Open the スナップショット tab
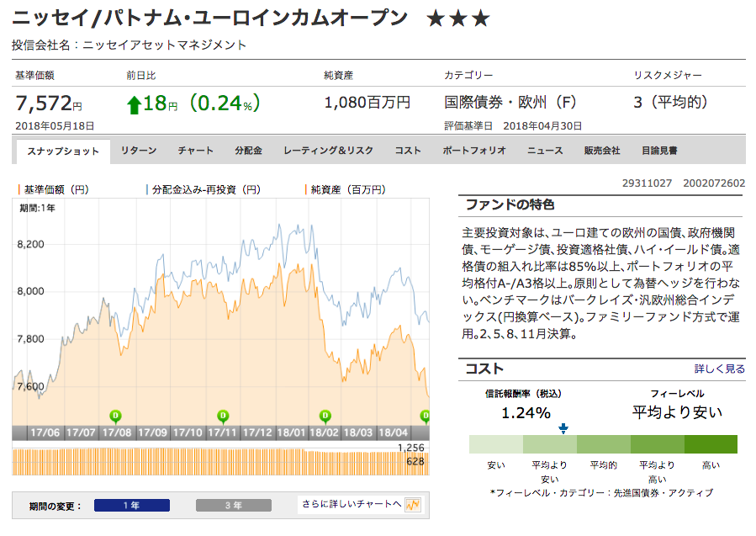This screenshot has height=536, width=756. coord(63,151)
